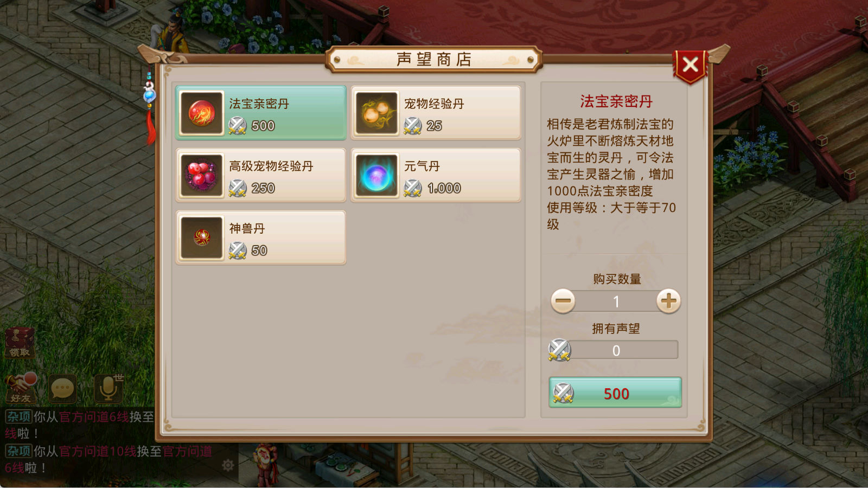Click the 官方问道10线 link in chat
Screen dimensions: 868x488
98,451
